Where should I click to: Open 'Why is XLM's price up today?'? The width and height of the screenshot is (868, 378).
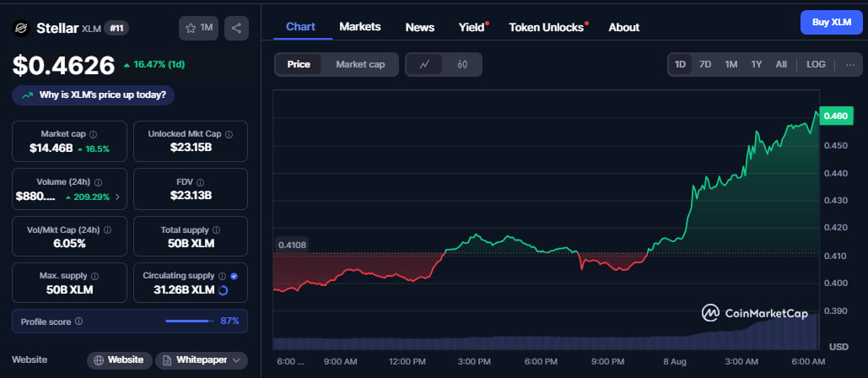(x=94, y=94)
